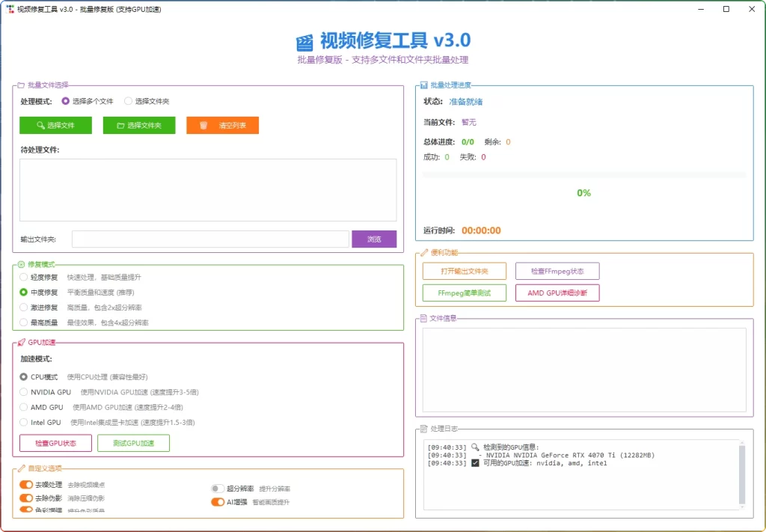Viewport: 766px width, 532px height.
Task: Run FFmpeg简单测试
Action: 464,293
